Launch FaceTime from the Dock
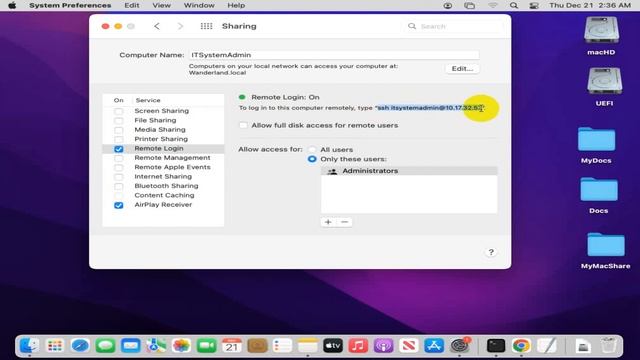The image size is (640, 360). [x=207, y=346]
